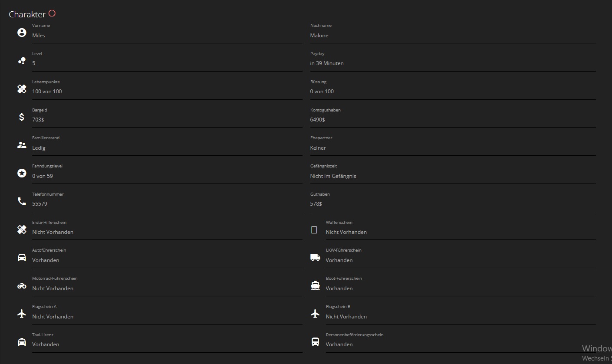Click the airplane icon for Flugschein A
612x364 pixels.
[x=22, y=314]
